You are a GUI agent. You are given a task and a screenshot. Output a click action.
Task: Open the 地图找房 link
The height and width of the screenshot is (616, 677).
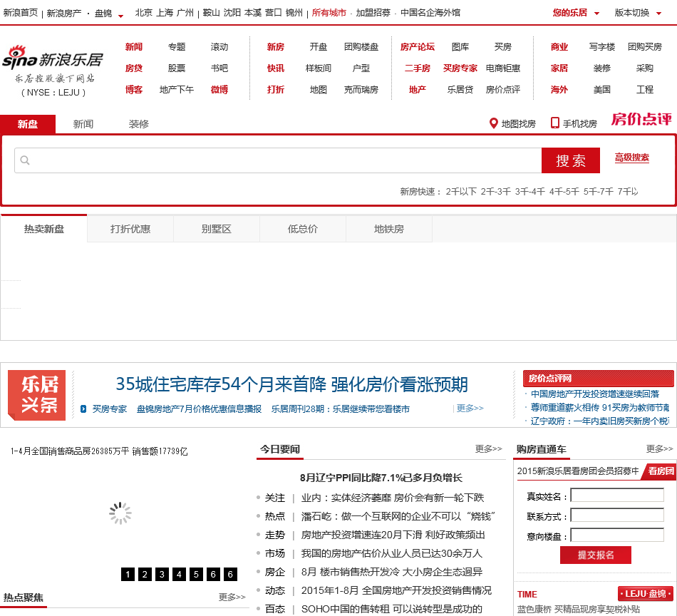point(518,124)
